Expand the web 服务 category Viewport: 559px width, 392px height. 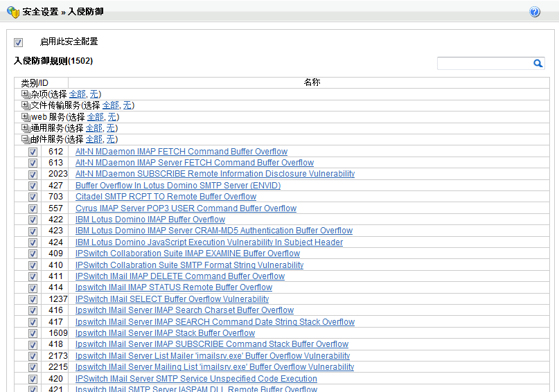pos(26,117)
